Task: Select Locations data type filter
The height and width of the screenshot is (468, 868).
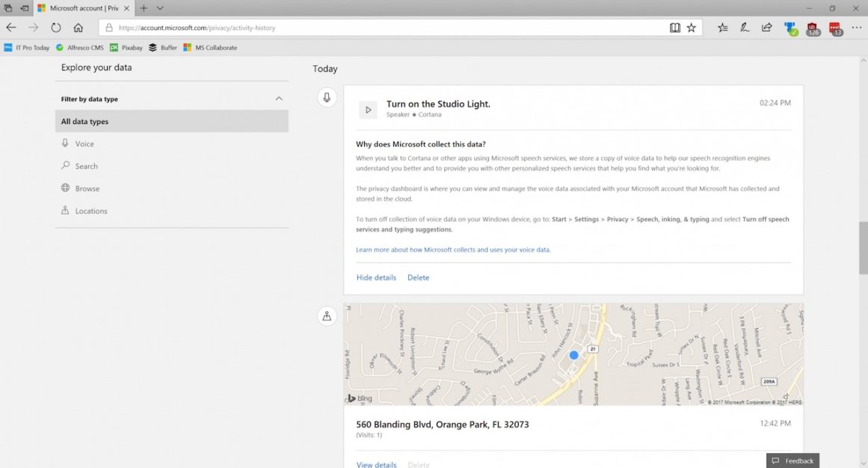Action: [x=90, y=211]
